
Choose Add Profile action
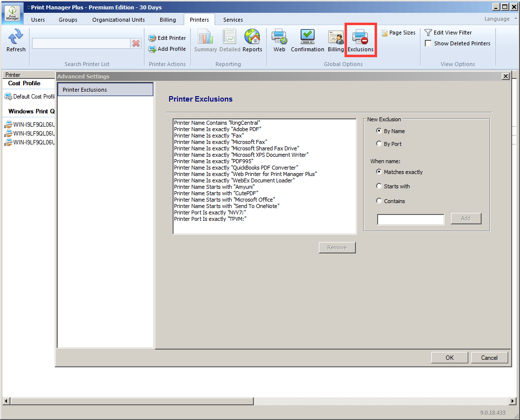pyautogui.click(x=167, y=49)
